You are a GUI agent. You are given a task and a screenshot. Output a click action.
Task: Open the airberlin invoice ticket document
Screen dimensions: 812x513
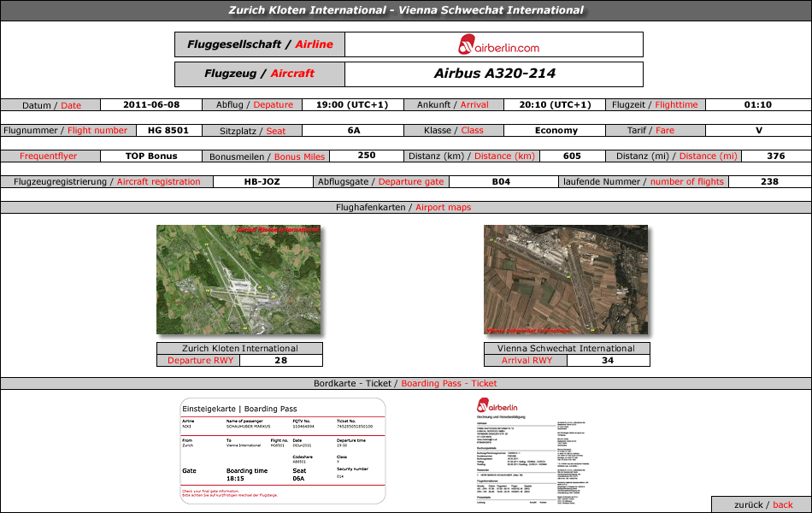click(533, 451)
